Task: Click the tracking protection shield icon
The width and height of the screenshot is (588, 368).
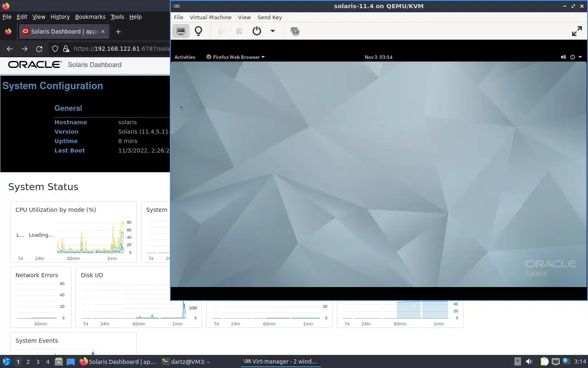Action: click(55, 49)
